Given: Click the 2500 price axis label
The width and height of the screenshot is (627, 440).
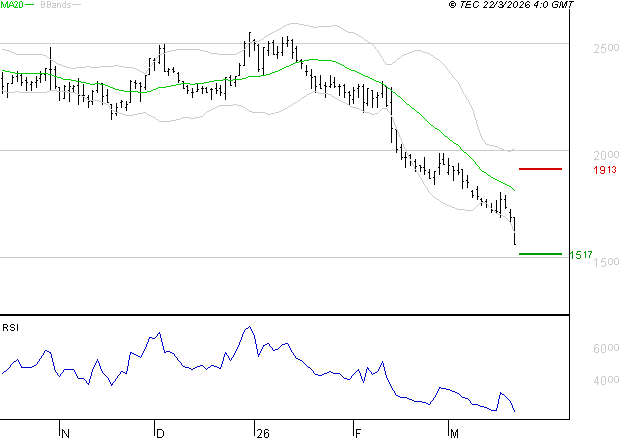Looking at the screenshot, I should (x=606, y=48).
